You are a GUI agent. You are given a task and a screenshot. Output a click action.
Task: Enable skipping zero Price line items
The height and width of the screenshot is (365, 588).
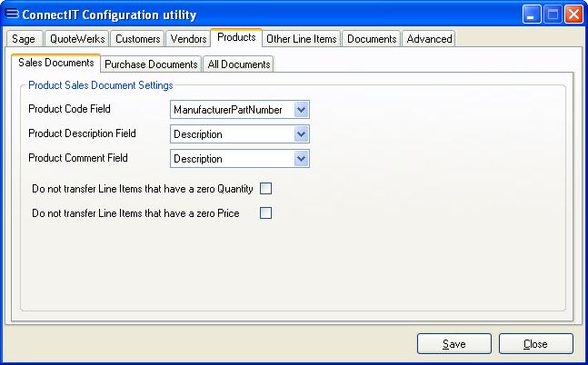click(x=266, y=213)
